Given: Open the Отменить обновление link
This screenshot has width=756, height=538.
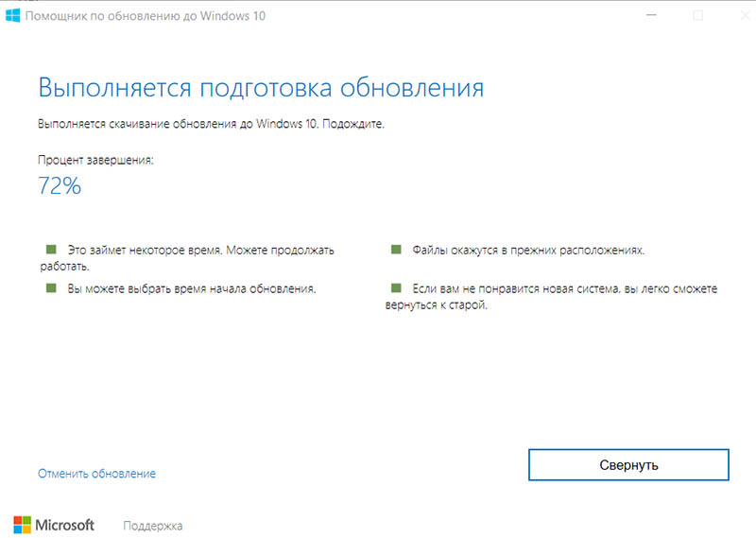Looking at the screenshot, I should pos(97,474).
